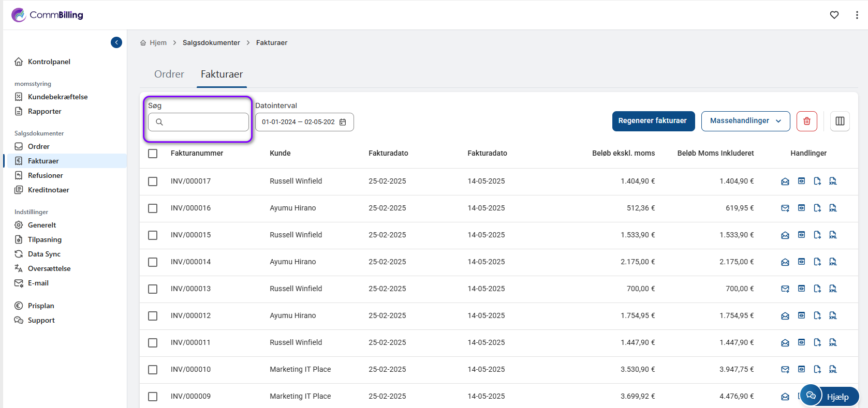Preview invoice INV/000016 via eye icon
This screenshot has height=408, width=868.
click(x=801, y=208)
